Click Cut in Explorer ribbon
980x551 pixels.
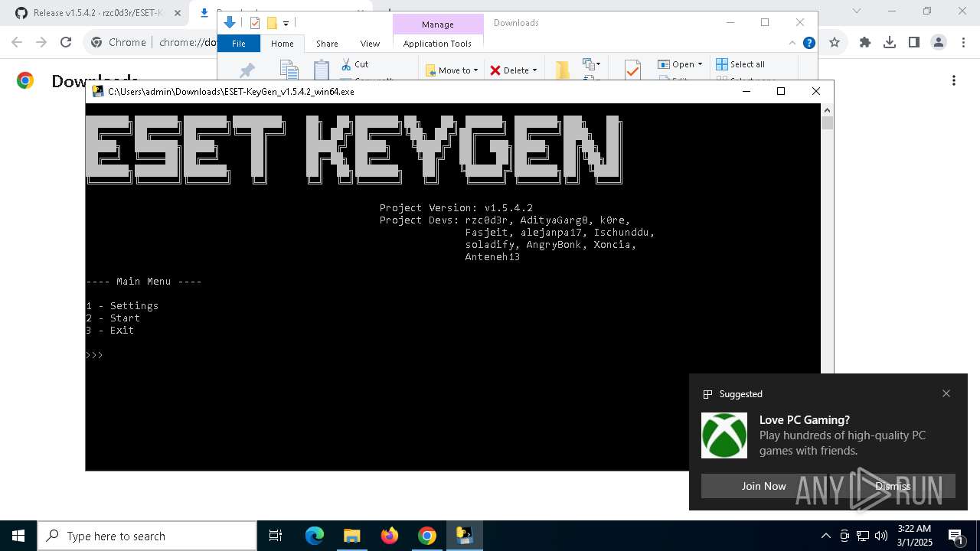[x=355, y=64]
